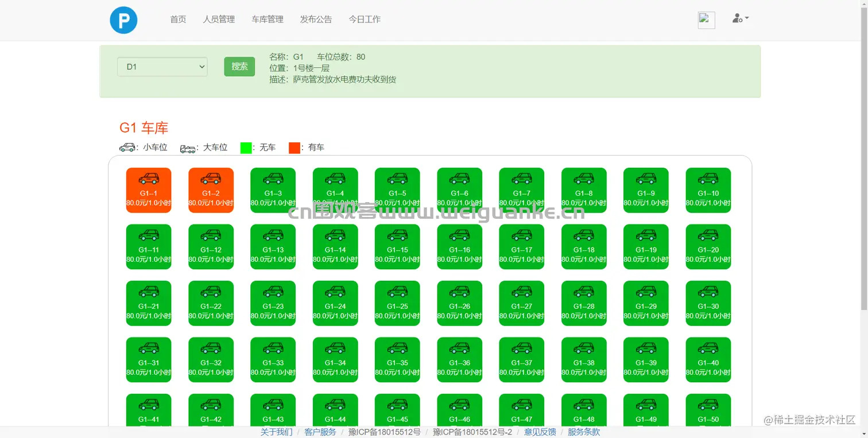Click the red 有车 color swatch
868x438 pixels.
[294, 148]
